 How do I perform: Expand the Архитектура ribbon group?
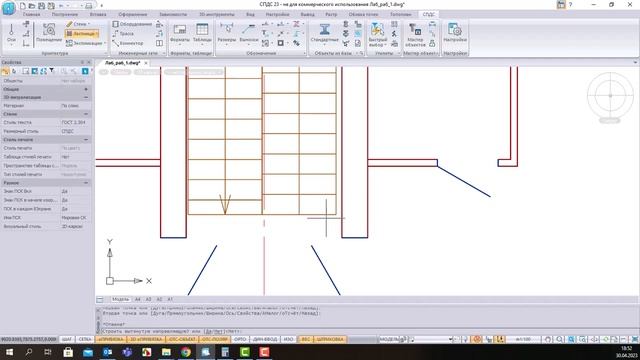[106, 53]
